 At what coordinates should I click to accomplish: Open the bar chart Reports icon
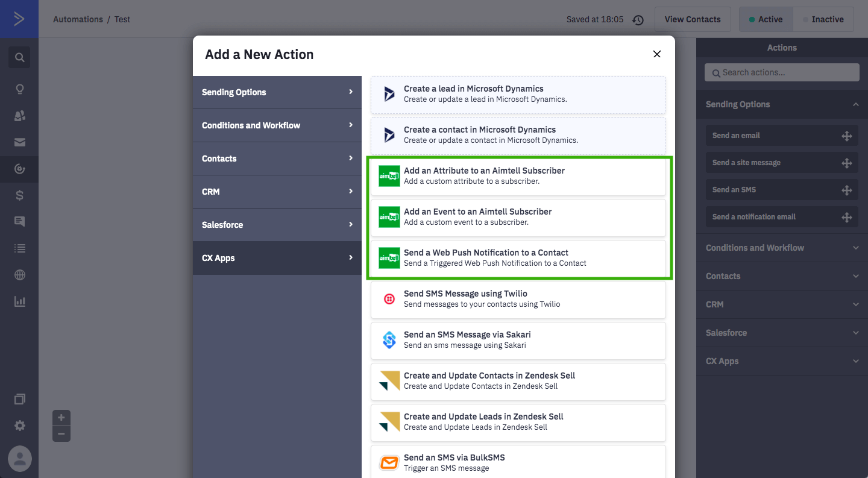point(19,301)
